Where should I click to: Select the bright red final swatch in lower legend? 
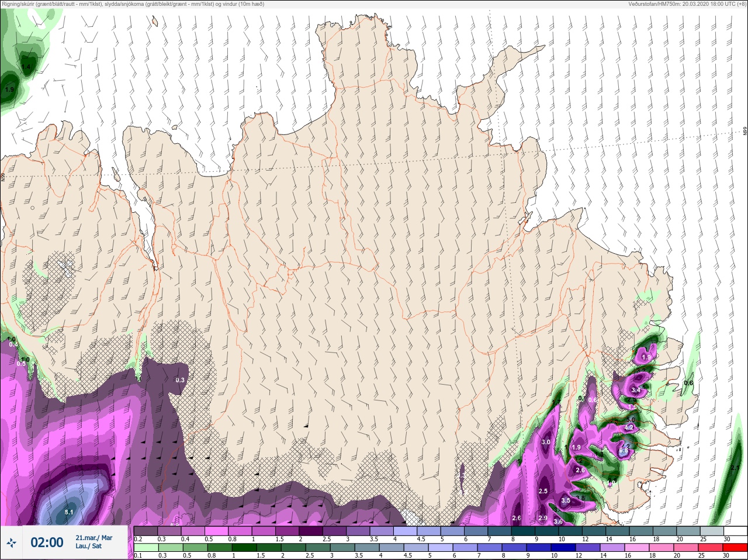pyautogui.click(x=735, y=548)
